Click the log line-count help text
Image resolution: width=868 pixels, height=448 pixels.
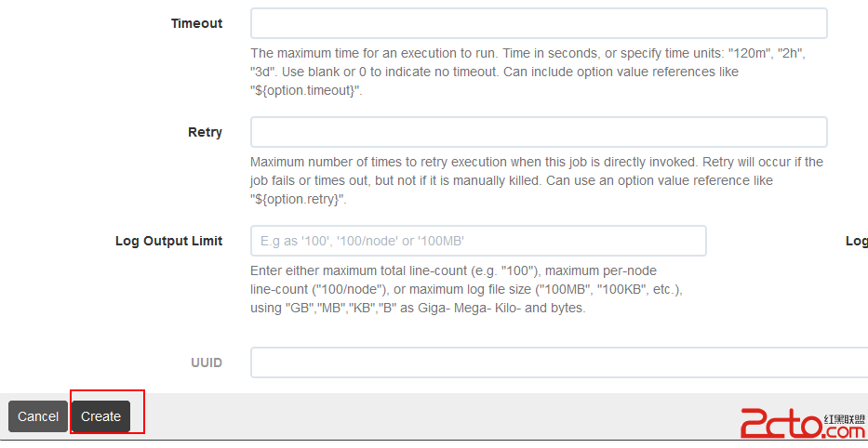tap(466, 289)
